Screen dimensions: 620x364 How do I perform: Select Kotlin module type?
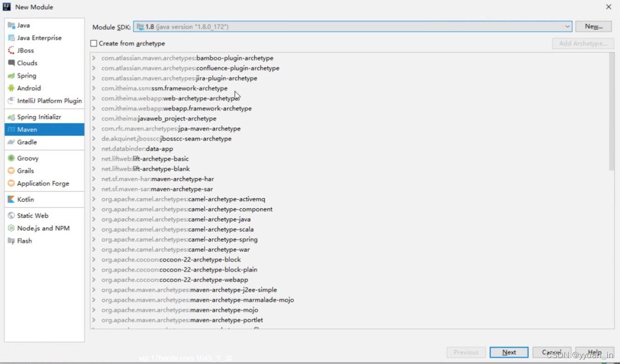pos(44,200)
